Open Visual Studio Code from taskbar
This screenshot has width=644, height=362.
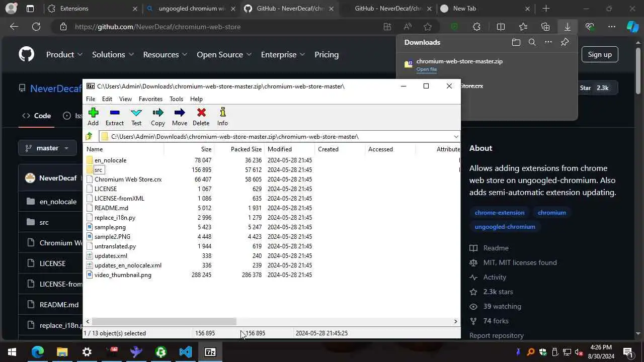click(186, 352)
